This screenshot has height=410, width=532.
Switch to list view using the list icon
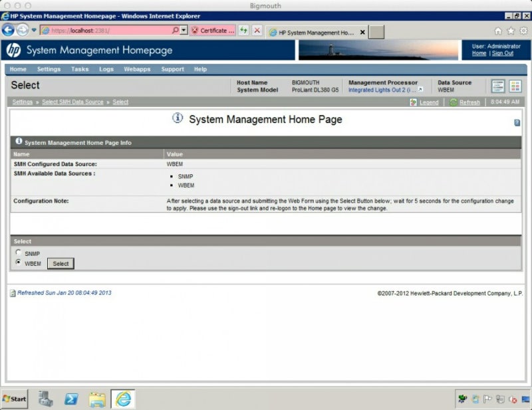pyautogui.click(x=498, y=86)
